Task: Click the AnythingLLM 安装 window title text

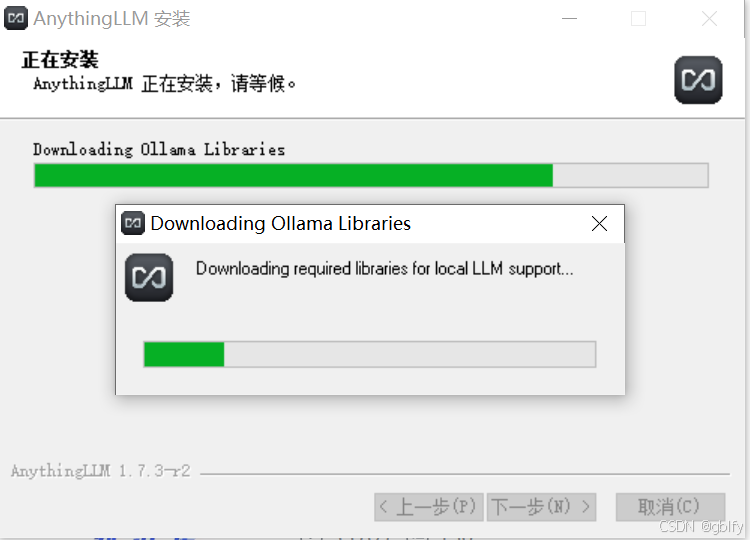Action: [112, 19]
